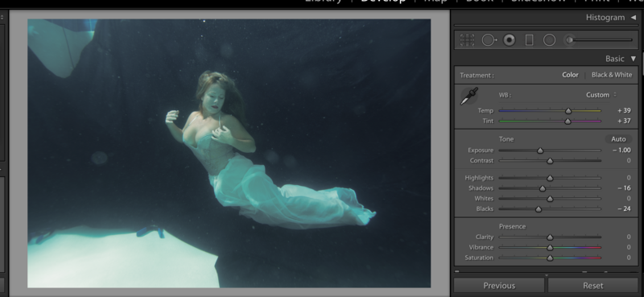Viewport: 644px width, 297px height.
Task: Click the Reset button
Action: [593, 286]
